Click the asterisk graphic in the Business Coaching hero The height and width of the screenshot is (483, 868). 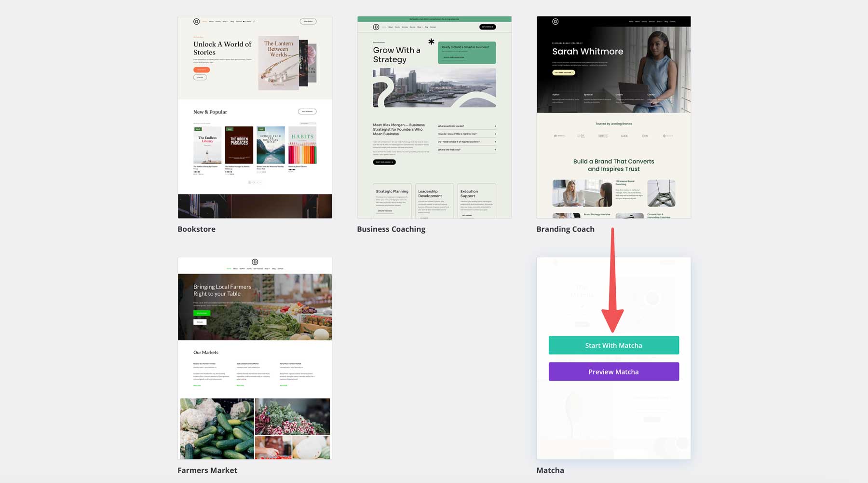431,42
